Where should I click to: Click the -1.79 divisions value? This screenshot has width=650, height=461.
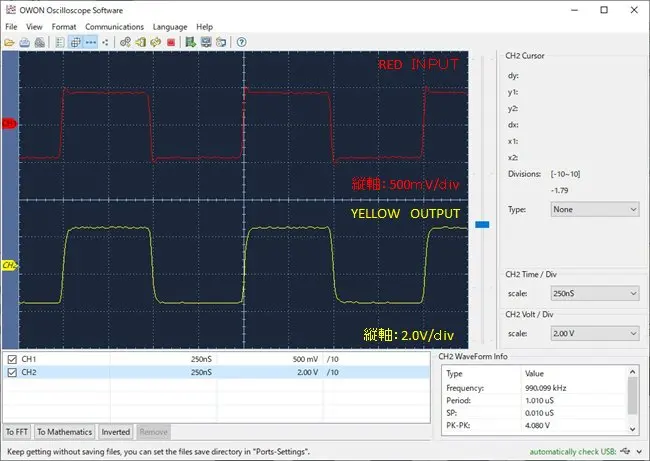[x=560, y=190]
